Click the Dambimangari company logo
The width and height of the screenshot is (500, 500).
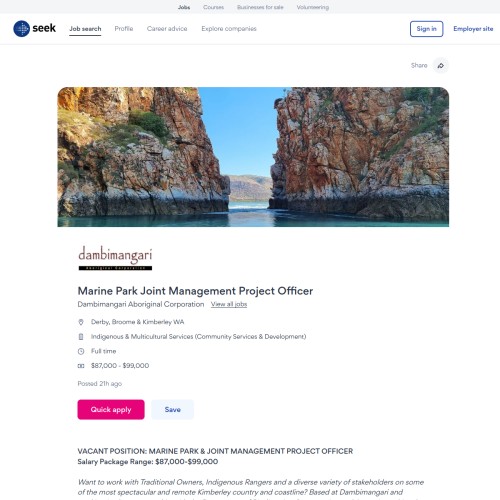coord(115,258)
